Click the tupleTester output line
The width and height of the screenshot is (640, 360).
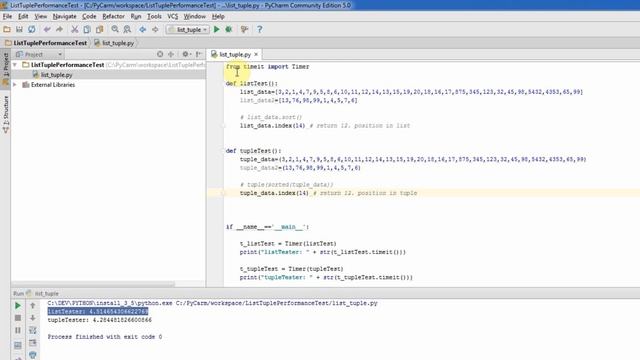pos(100,320)
